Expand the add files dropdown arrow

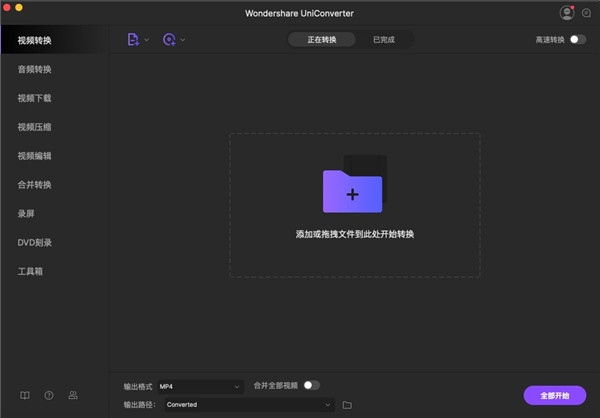tap(146, 40)
